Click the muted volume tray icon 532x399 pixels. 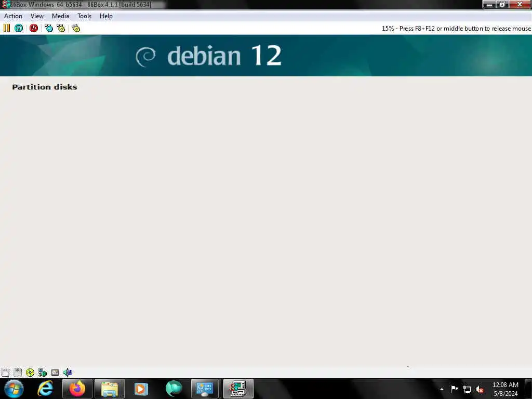coord(480,389)
